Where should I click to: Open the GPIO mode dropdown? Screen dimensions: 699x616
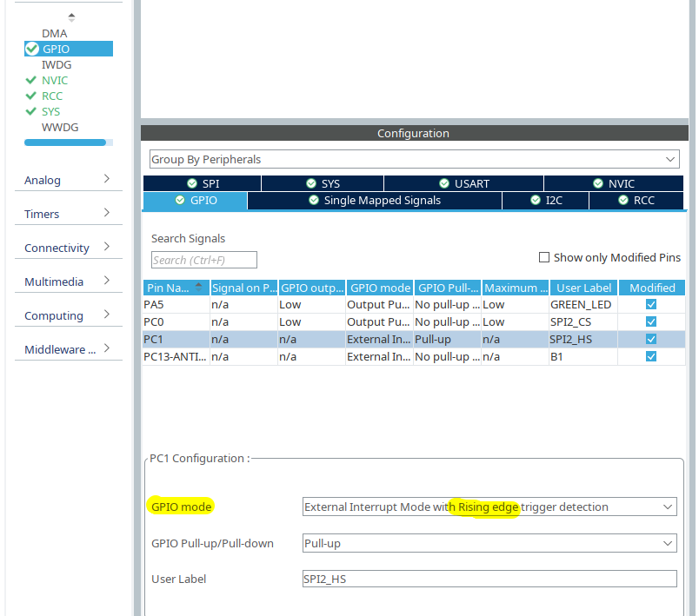coord(489,507)
